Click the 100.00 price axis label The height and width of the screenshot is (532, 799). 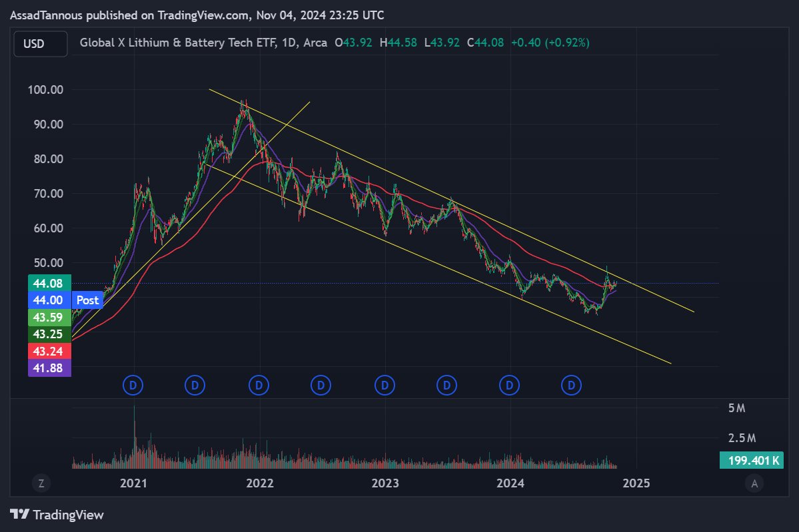[45, 90]
